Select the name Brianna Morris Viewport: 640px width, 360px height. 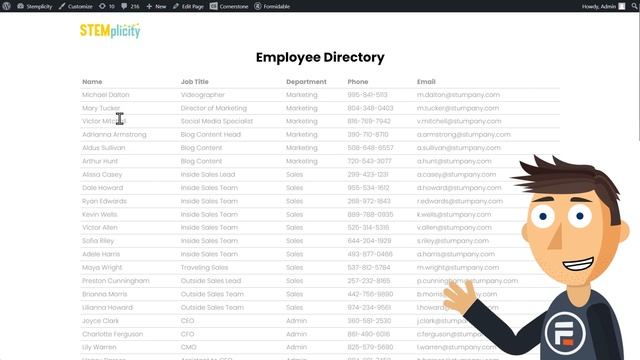[x=104, y=294]
